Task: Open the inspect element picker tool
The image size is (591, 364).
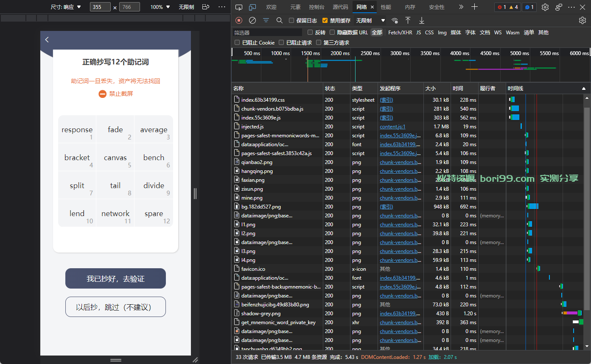Action: [x=239, y=7]
